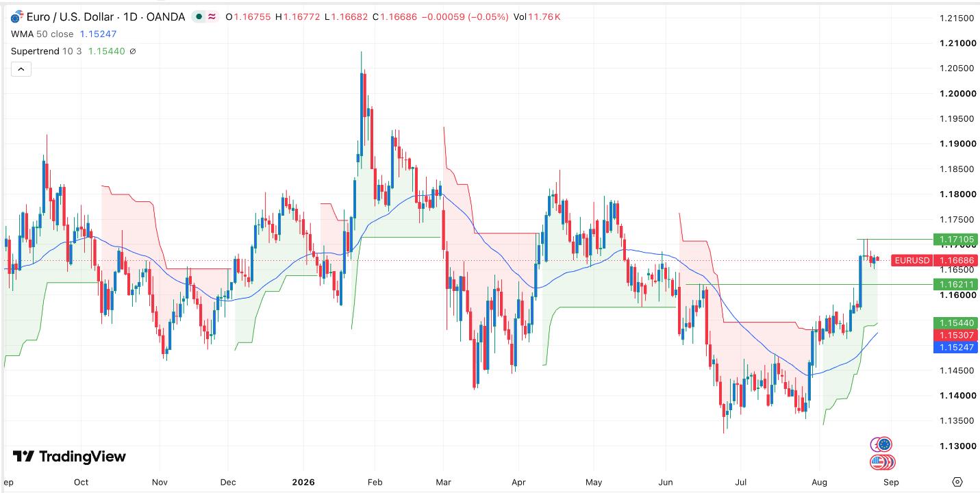Click 1.20000 on the price scale
This screenshot has height=493, width=980.
[x=957, y=94]
